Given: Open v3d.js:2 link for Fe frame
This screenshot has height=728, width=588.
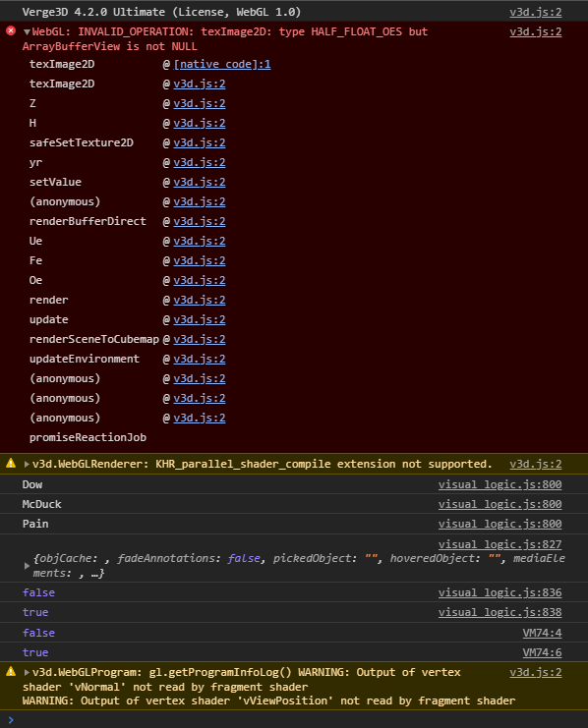Looking at the screenshot, I should tap(200, 260).
